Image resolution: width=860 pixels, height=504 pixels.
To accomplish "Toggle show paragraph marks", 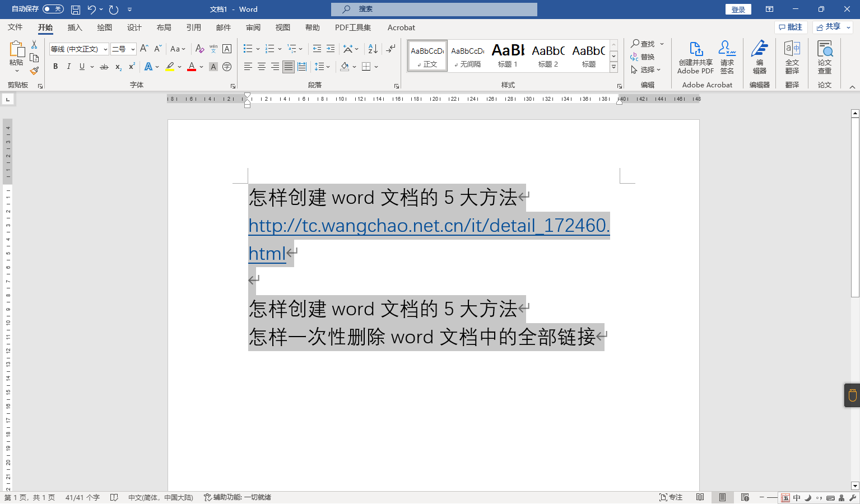I will 391,49.
